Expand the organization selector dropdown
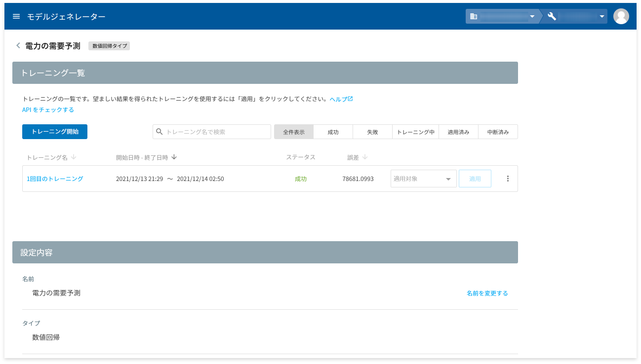The width and height of the screenshot is (641, 364). (532, 16)
